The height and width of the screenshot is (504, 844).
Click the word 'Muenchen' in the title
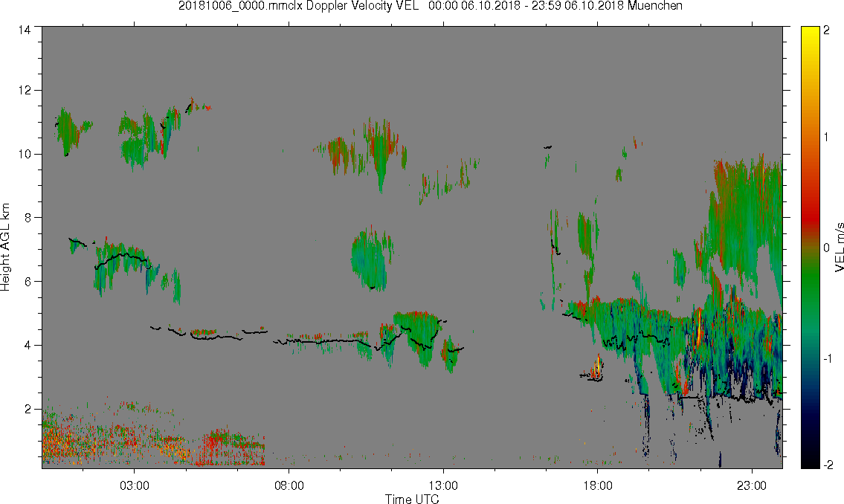[654, 6]
